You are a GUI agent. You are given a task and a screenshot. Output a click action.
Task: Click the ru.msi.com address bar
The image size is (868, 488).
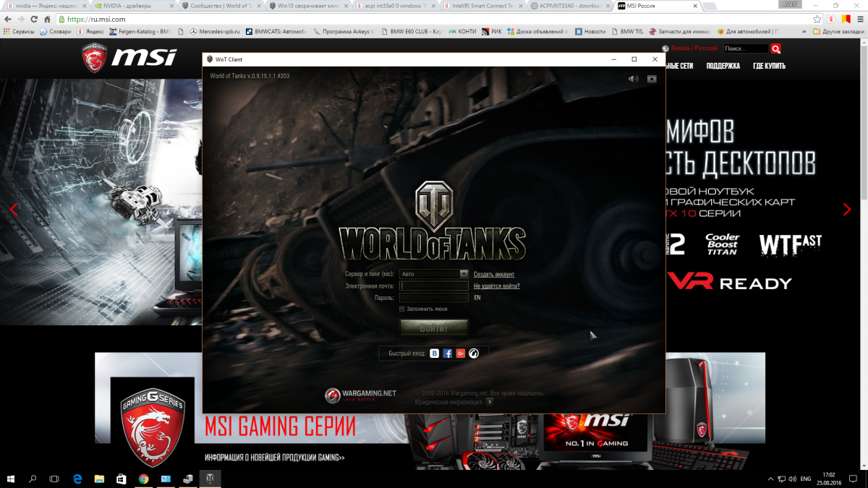434,20
